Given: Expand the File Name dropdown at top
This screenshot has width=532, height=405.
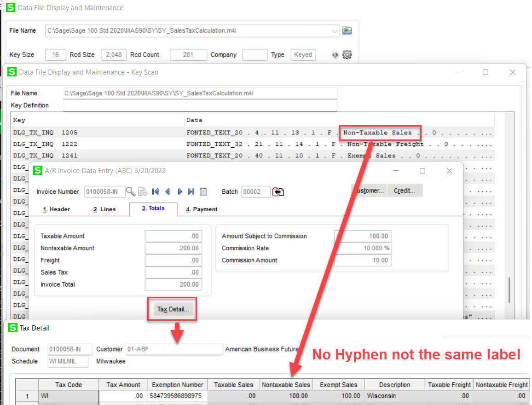Looking at the screenshot, I should point(335,31).
